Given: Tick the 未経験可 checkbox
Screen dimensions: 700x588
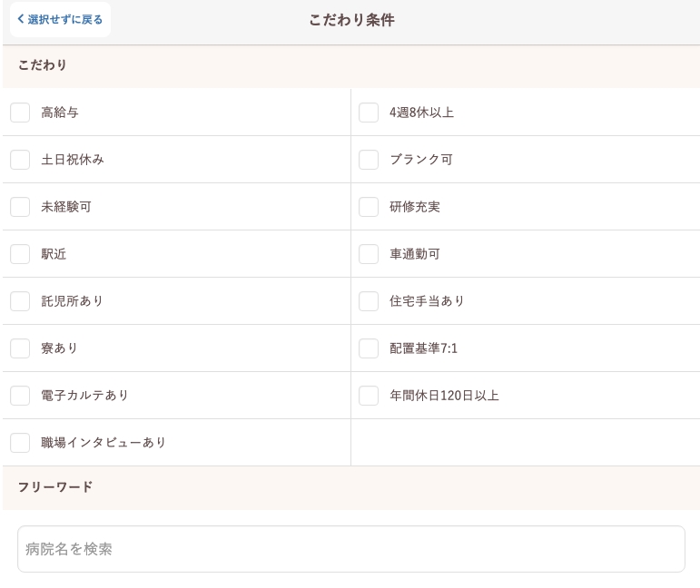Looking at the screenshot, I should tap(20, 207).
